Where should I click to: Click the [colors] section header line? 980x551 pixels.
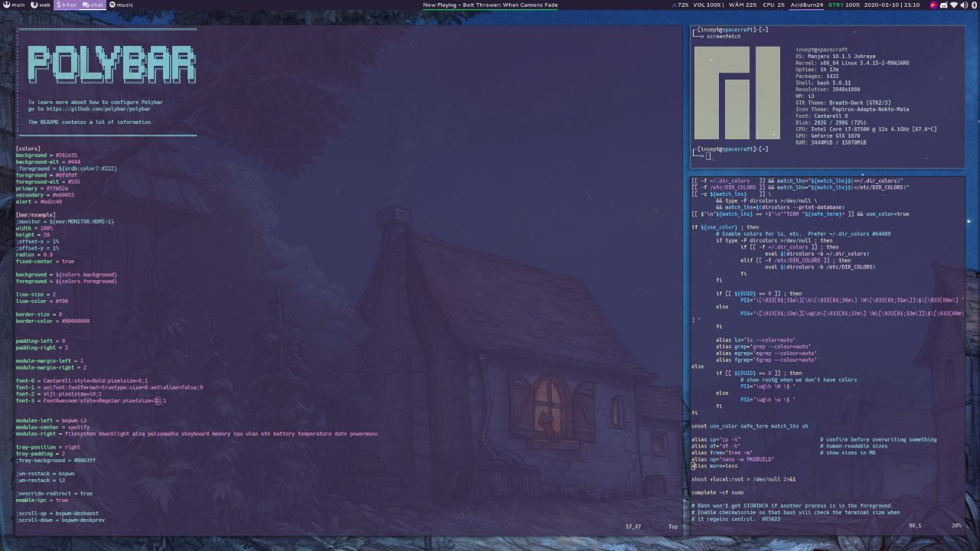click(28, 148)
